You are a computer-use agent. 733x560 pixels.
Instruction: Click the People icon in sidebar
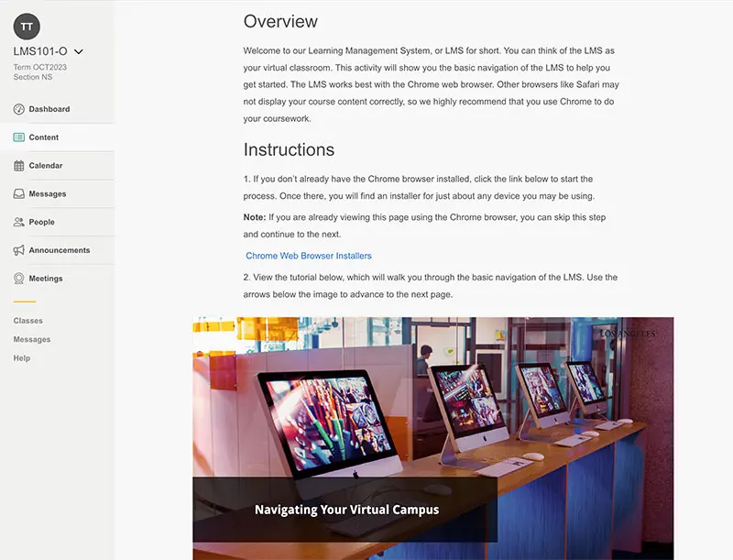point(18,222)
